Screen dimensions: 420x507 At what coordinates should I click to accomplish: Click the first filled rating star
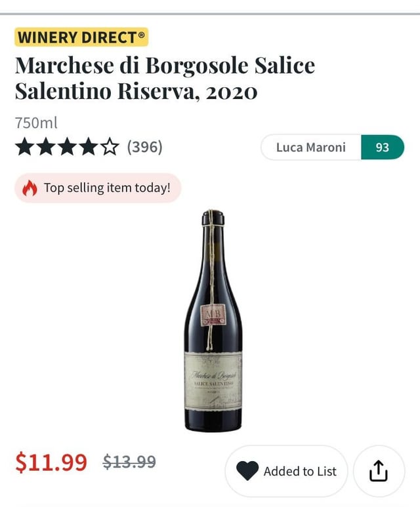tap(25, 147)
